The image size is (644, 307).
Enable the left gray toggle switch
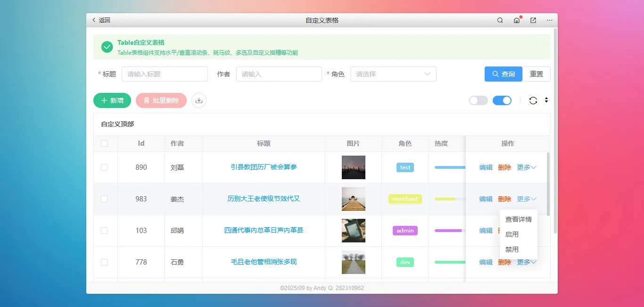478,100
